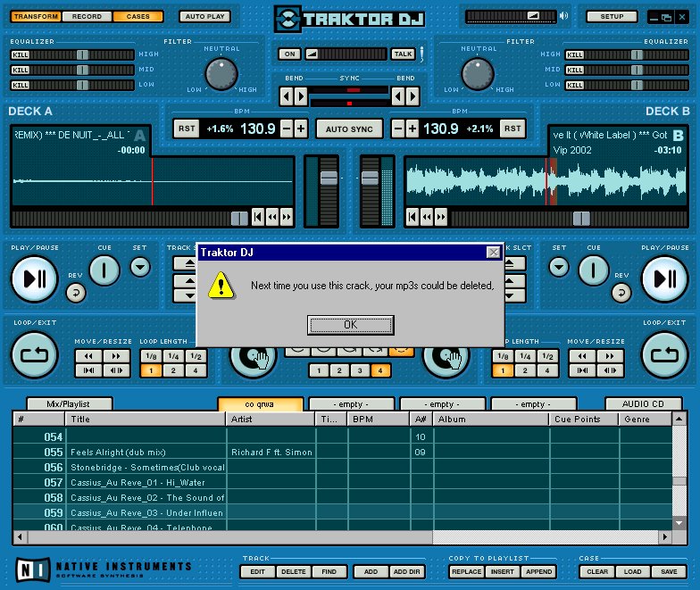Image resolution: width=700 pixels, height=590 pixels.
Task: Click Deck A scratch hand vinyl icon
Action: [254, 360]
